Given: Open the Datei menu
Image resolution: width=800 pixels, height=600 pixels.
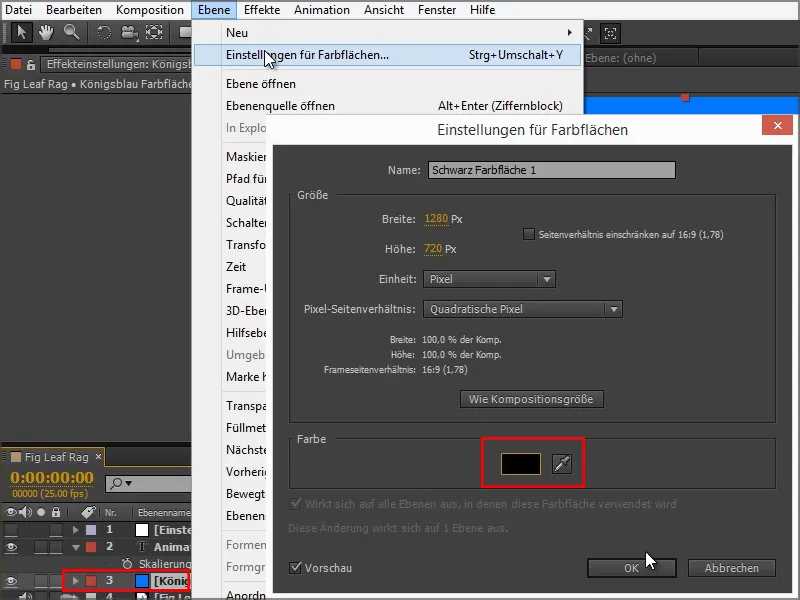Looking at the screenshot, I should [18, 10].
